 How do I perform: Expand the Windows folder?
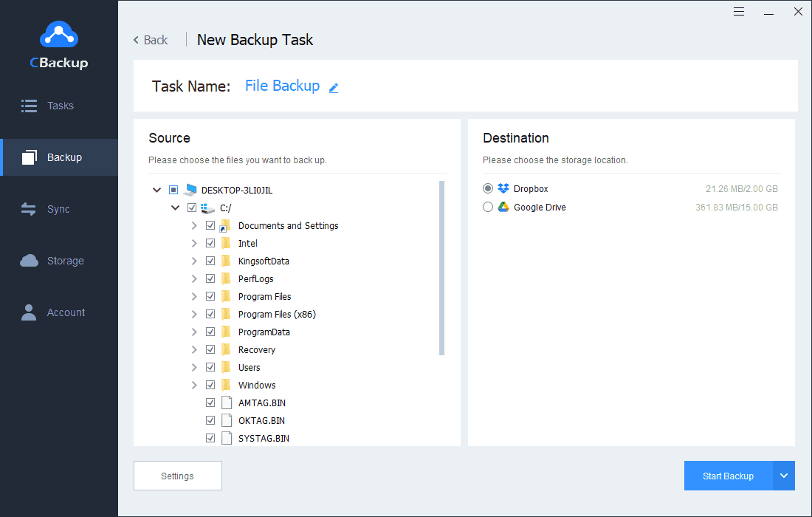coord(194,385)
